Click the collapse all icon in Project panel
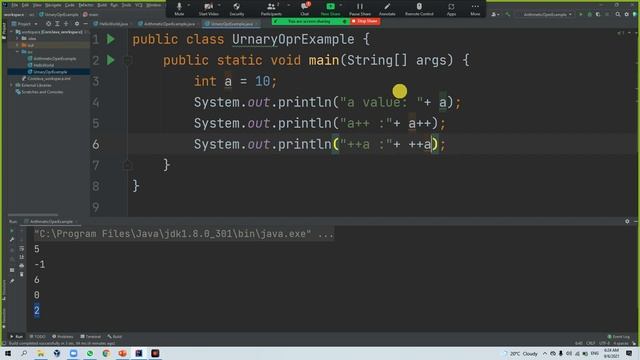The image size is (640, 360). click(66, 24)
